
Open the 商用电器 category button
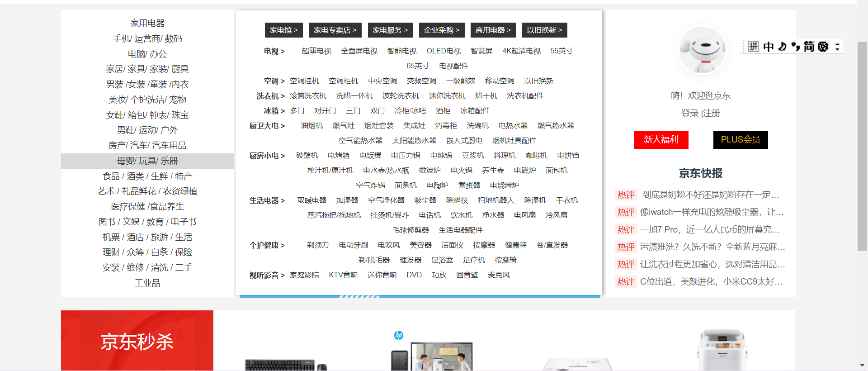[493, 30]
